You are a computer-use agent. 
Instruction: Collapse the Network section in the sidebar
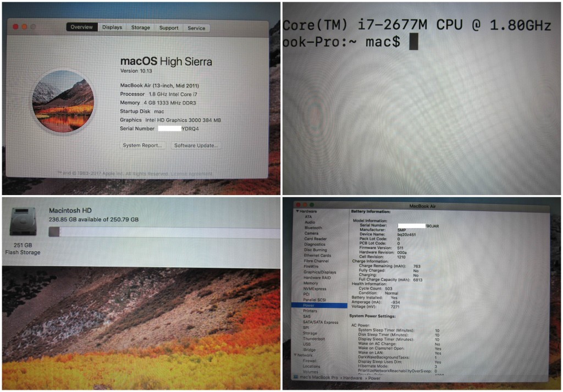pyautogui.click(x=295, y=355)
